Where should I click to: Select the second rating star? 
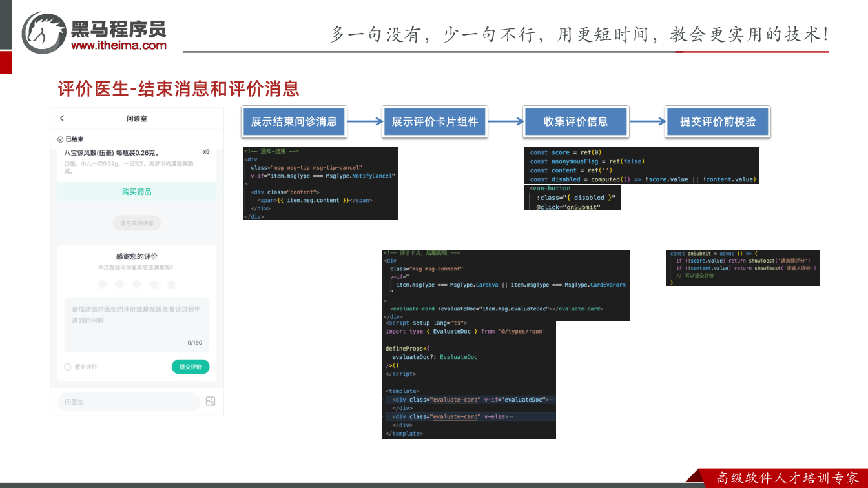(119, 284)
